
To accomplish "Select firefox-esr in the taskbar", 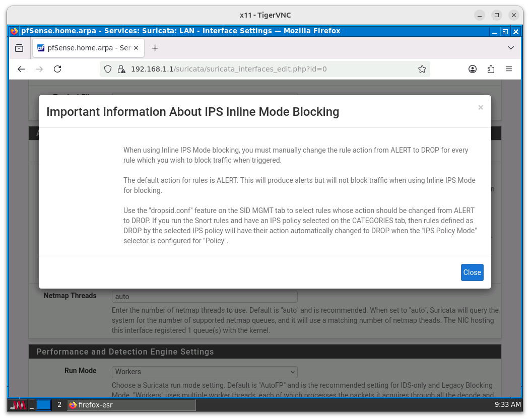I will (x=131, y=405).
